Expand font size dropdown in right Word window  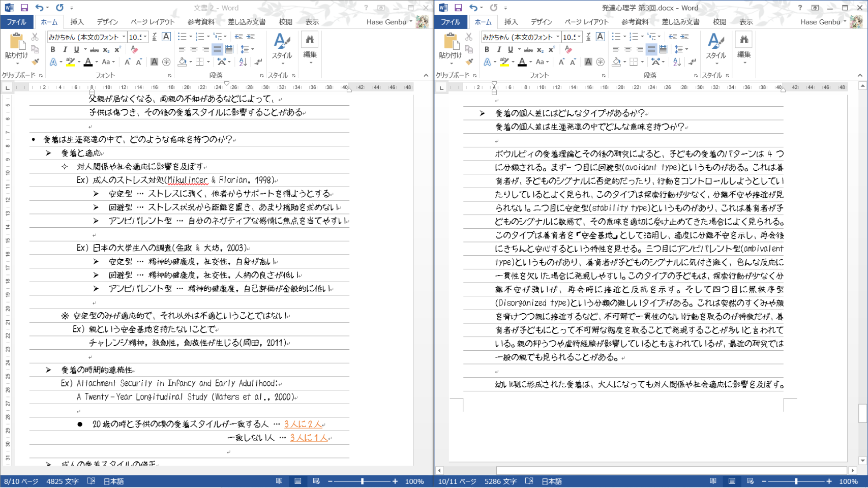pyautogui.click(x=579, y=37)
